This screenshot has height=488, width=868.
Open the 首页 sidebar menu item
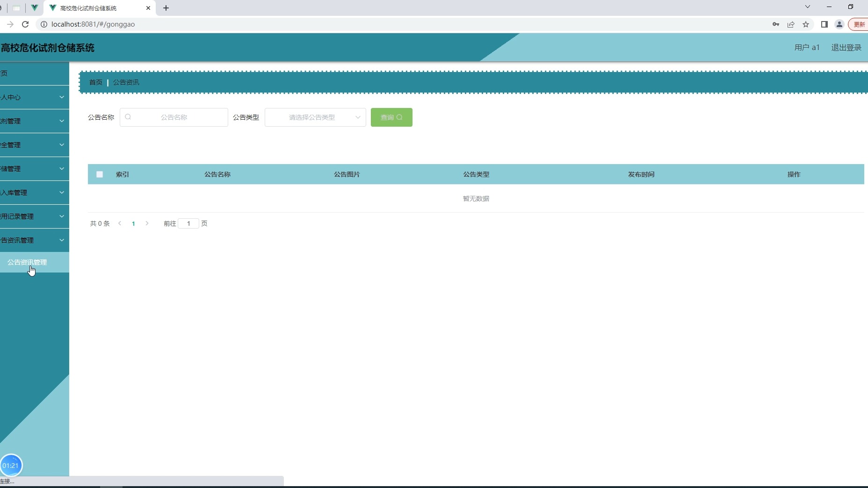[x=35, y=73]
